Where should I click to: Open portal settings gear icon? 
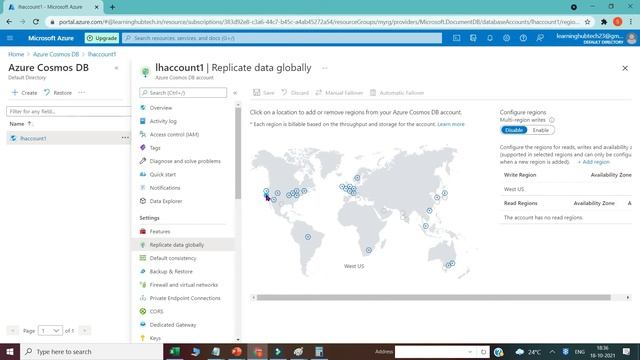(x=507, y=38)
